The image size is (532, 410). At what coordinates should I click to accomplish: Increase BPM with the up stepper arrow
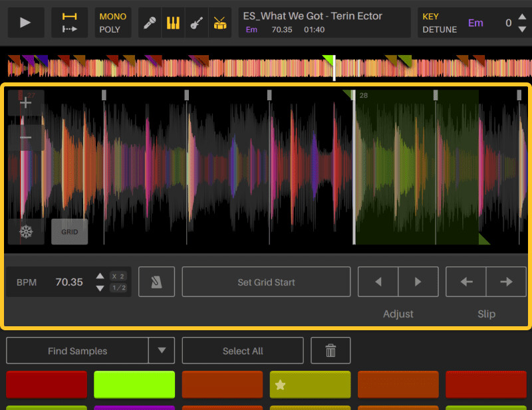[100, 276]
